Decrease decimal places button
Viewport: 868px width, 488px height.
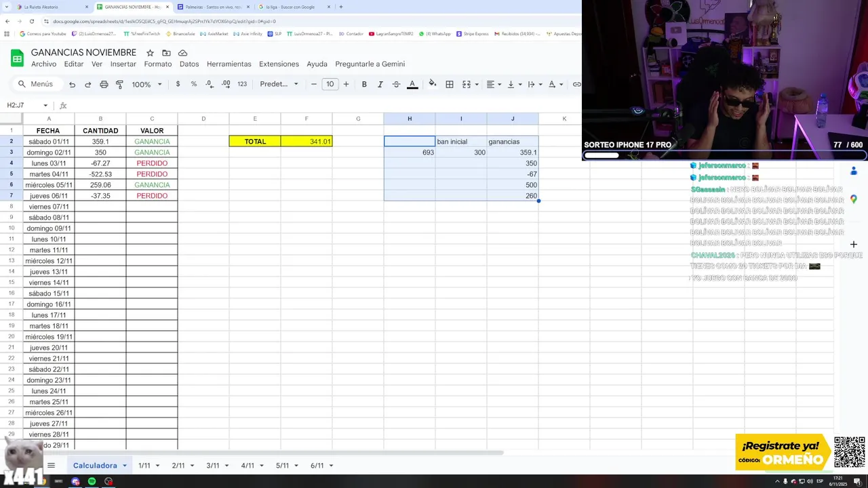click(x=210, y=84)
